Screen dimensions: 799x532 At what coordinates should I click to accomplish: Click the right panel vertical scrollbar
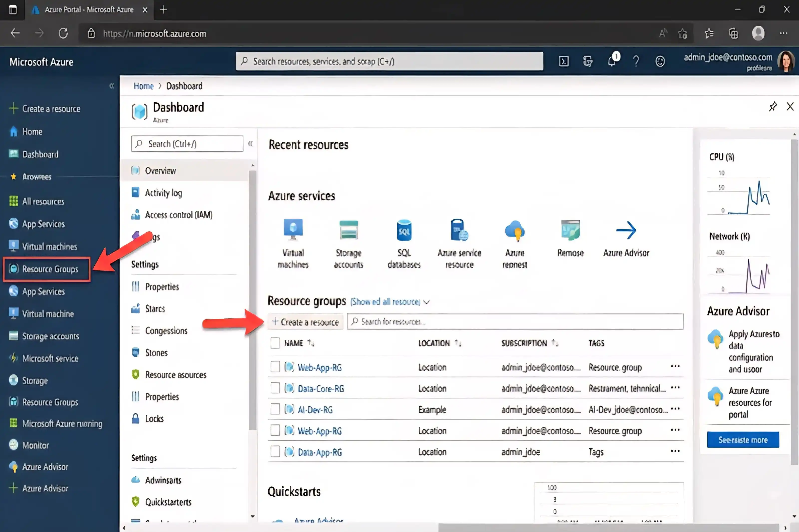[794, 302]
